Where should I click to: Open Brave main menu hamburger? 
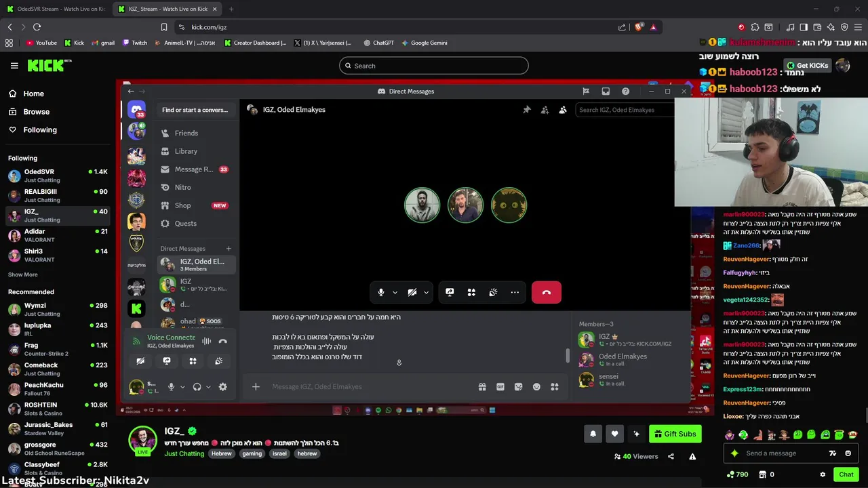[858, 27]
